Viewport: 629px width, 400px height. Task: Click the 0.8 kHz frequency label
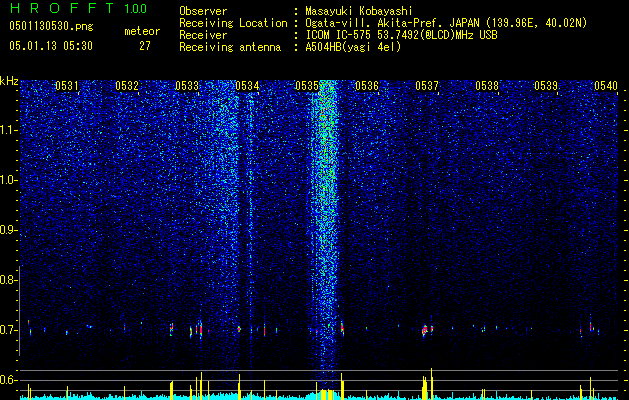pos(9,280)
